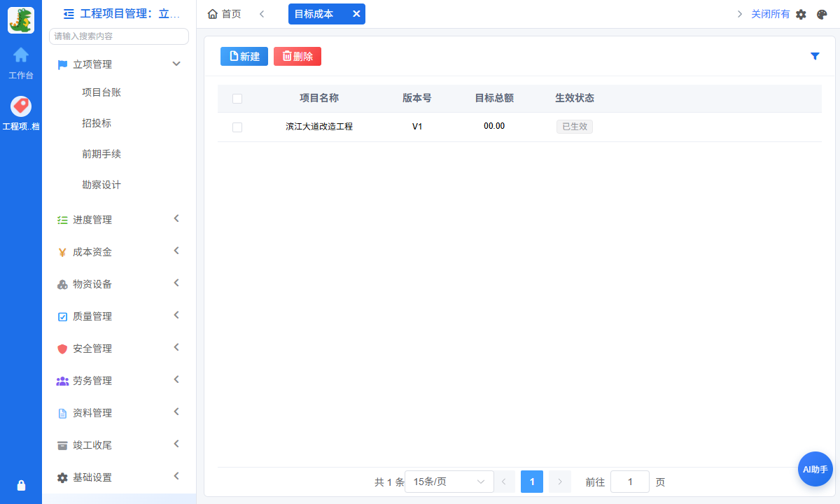Focus the 前往 page number input

coord(630,482)
